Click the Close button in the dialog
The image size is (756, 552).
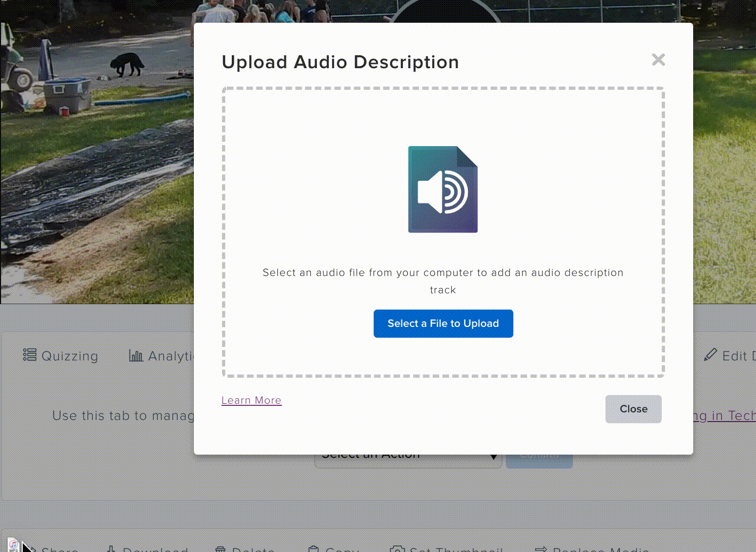point(633,409)
